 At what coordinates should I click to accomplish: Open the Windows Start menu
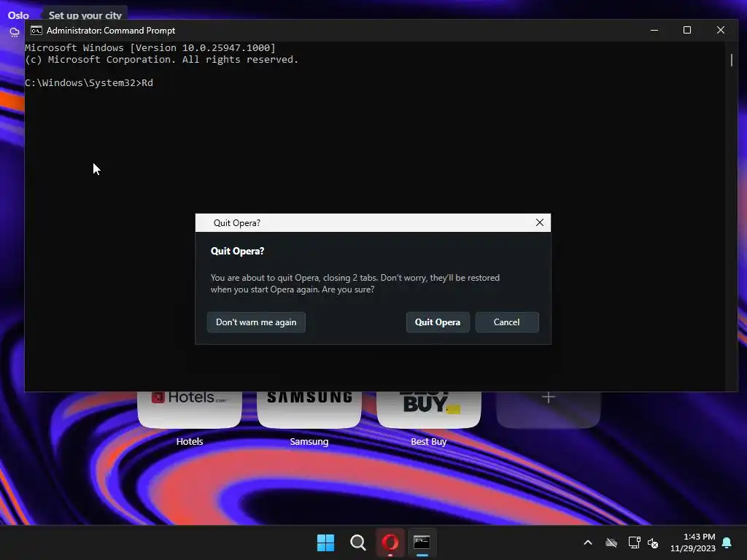coord(326,542)
